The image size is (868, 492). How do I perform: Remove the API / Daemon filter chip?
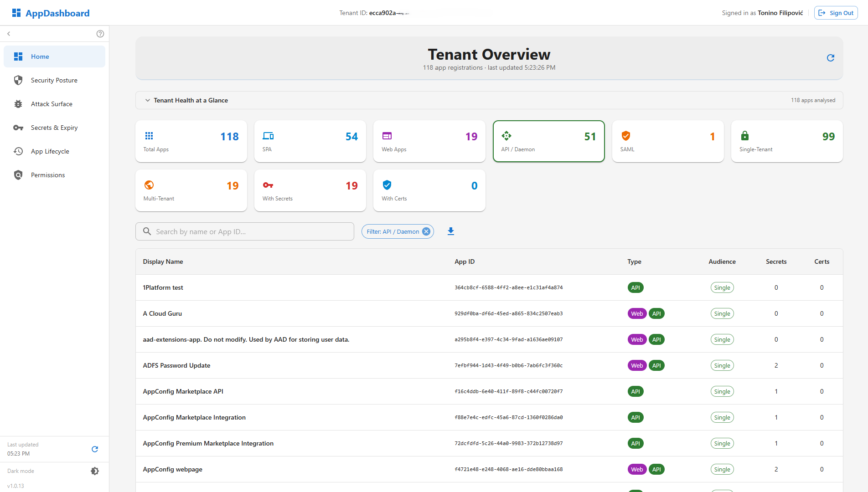click(426, 231)
